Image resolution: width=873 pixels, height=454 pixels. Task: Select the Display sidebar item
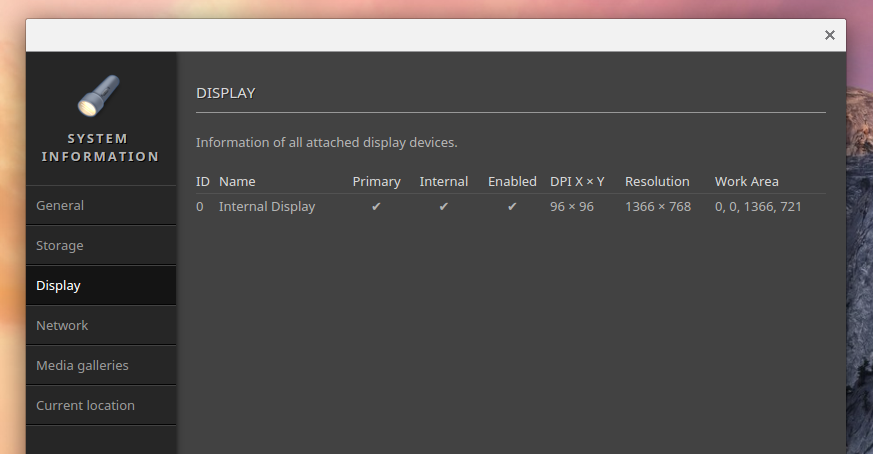pyautogui.click(x=58, y=285)
